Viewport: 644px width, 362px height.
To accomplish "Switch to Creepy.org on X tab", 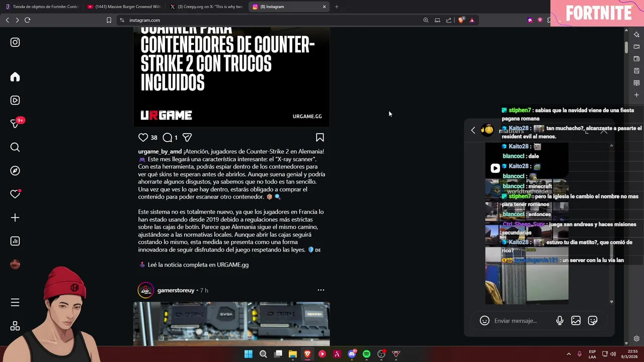I will click(206, 7).
